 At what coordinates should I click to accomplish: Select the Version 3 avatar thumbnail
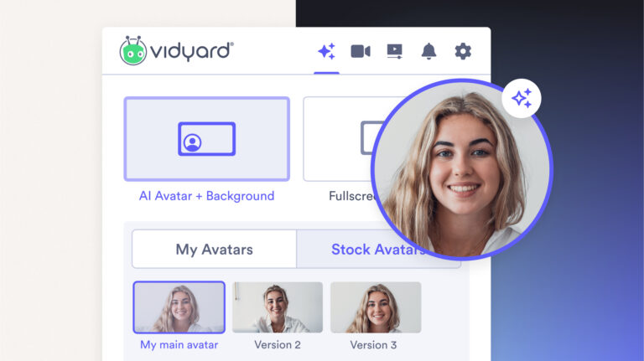[376, 307]
